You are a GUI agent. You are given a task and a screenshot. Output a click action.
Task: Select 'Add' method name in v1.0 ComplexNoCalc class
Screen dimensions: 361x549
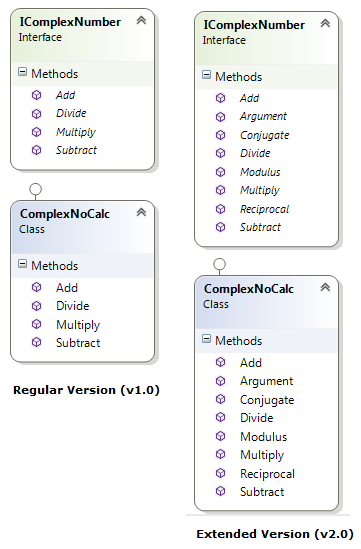tap(67, 288)
